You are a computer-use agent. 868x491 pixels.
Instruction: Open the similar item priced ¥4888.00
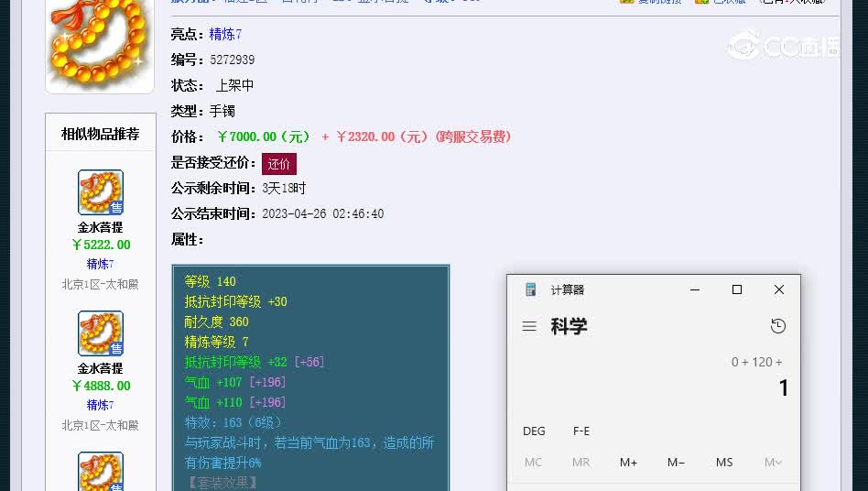click(x=100, y=333)
